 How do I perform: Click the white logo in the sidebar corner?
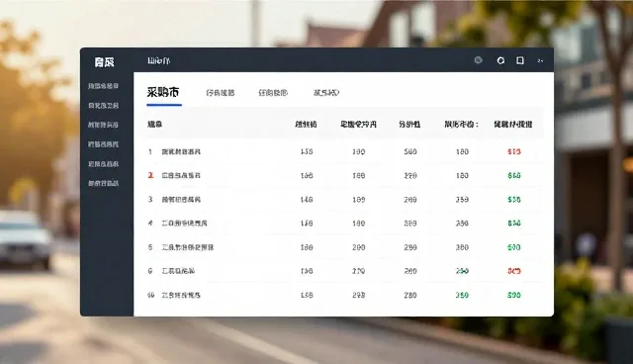click(x=104, y=62)
